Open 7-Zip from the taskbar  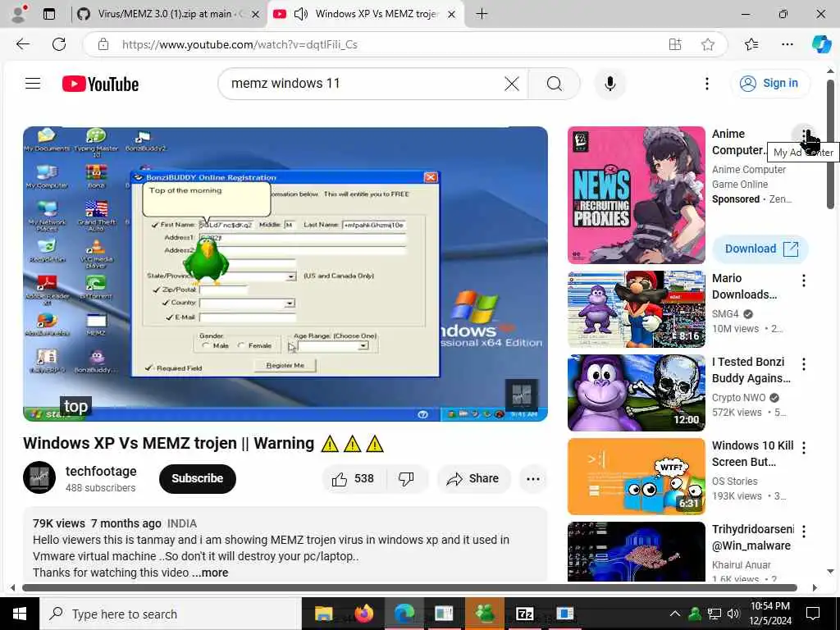[x=524, y=614]
